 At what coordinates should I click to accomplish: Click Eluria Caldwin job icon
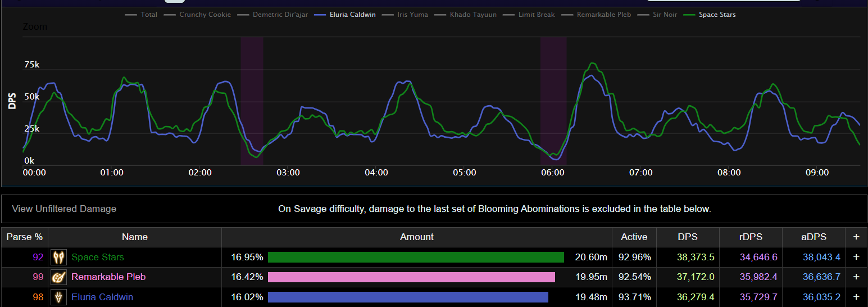click(x=58, y=296)
